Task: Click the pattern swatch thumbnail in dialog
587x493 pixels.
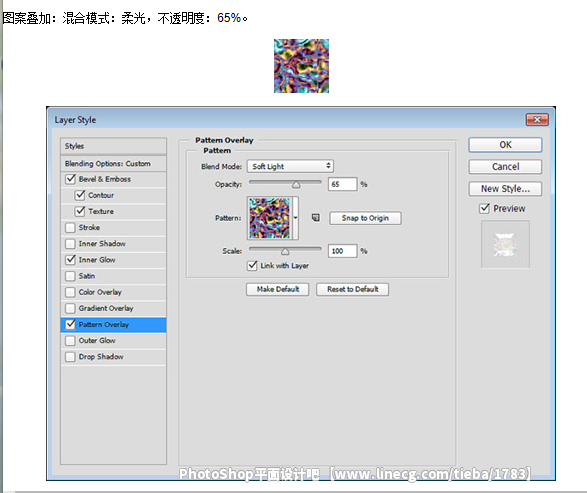Action: (x=270, y=218)
